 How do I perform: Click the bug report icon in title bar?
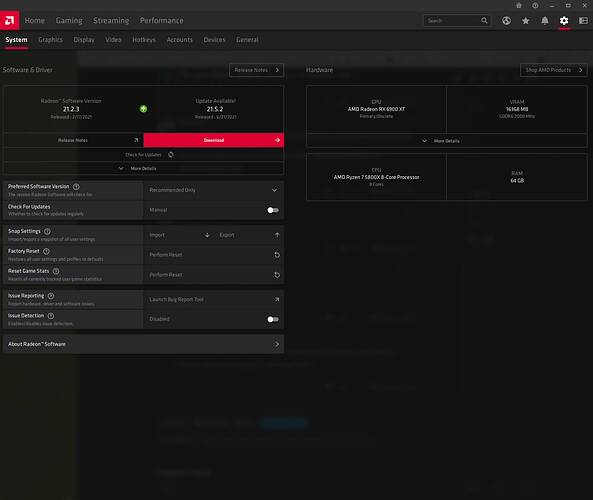[x=519, y=5]
